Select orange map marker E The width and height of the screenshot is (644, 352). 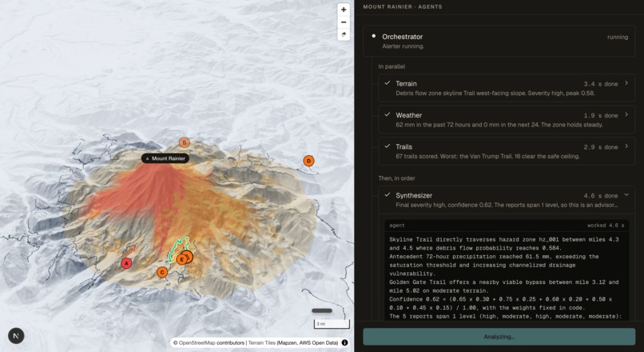(x=181, y=259)
